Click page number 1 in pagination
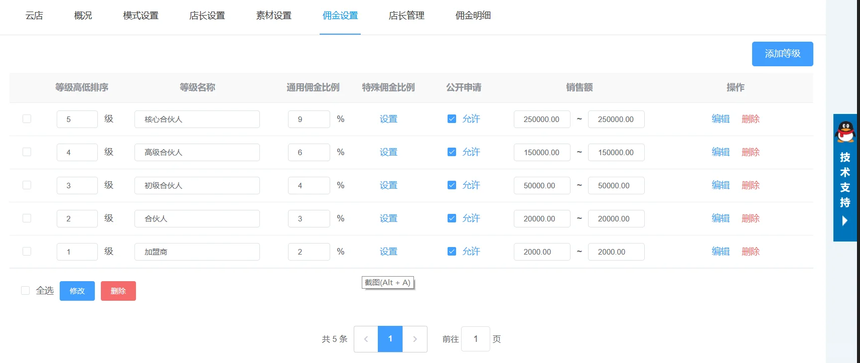The image size is (860, 363). point(391,339)
